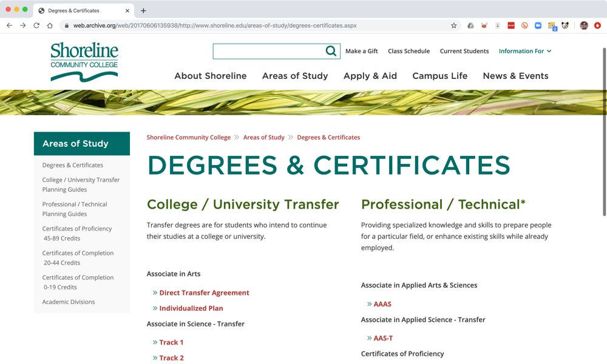The image size is (607, 364).
Task: Open the Areas of Study sidebar header
Action: (82, 144)
